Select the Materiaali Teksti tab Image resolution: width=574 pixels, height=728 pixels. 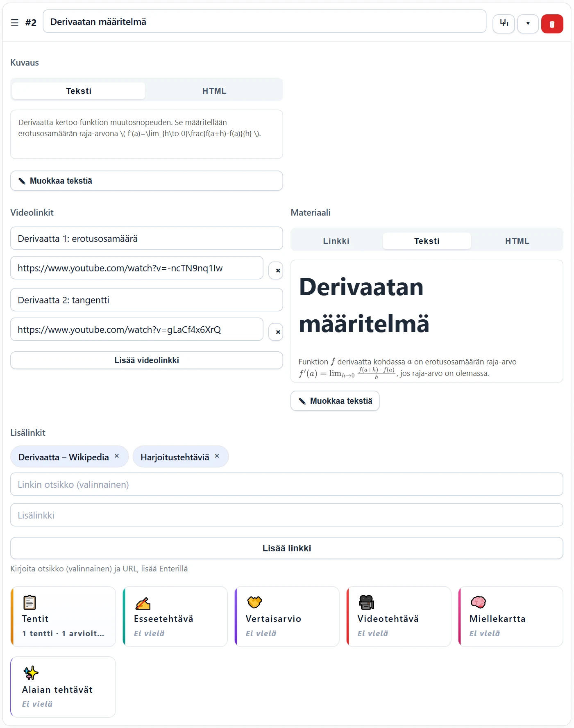click(x=427, y=241)
